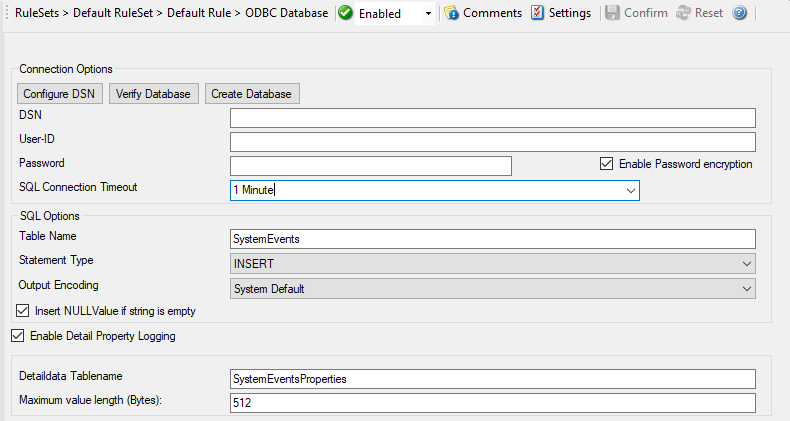Click the Create Database button
This screenshot has width=790, height=421.
[x=252, y=94]
